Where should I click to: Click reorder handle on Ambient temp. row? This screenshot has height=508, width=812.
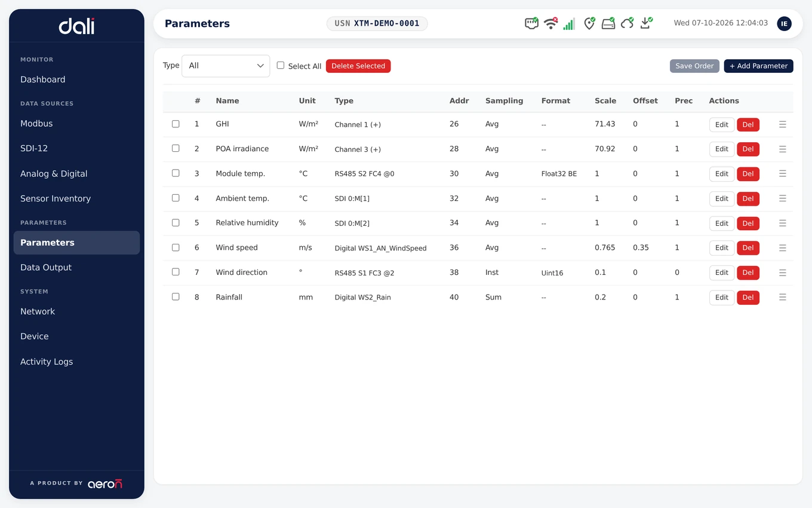pos(782,198)
